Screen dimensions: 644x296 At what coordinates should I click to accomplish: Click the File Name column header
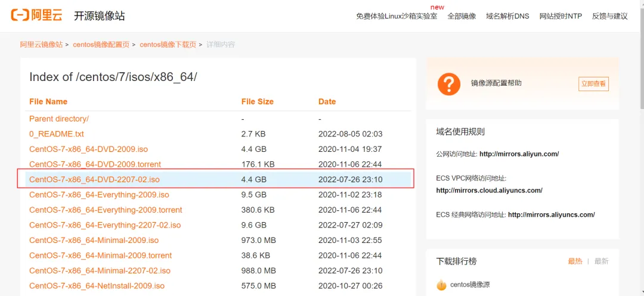pyautogui.click(x=48, y=102)
